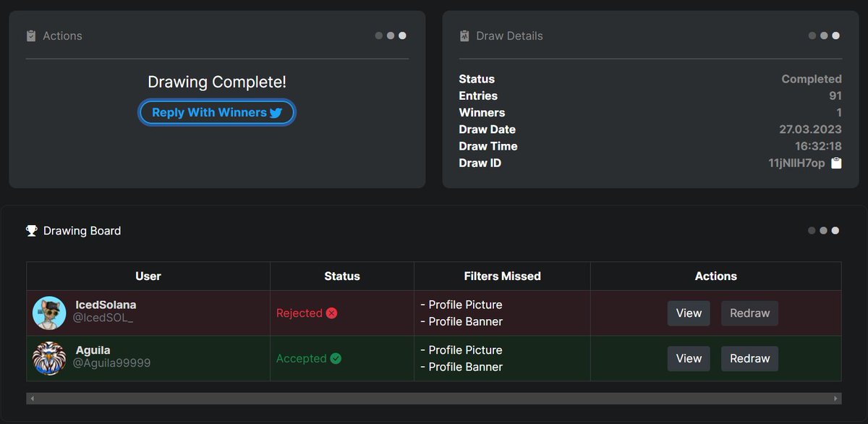View IcedSolana's entry
868x424 pixels.
(689, 313)
